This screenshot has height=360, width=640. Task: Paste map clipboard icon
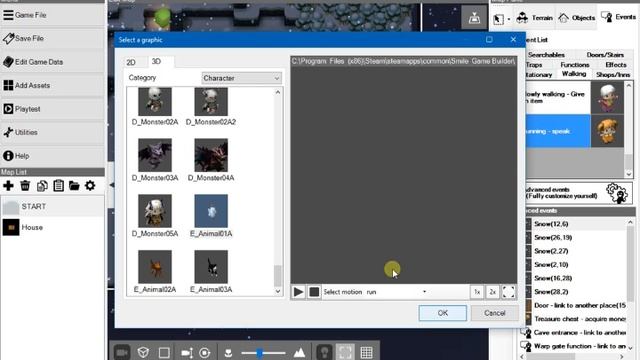tap(58, 186)
